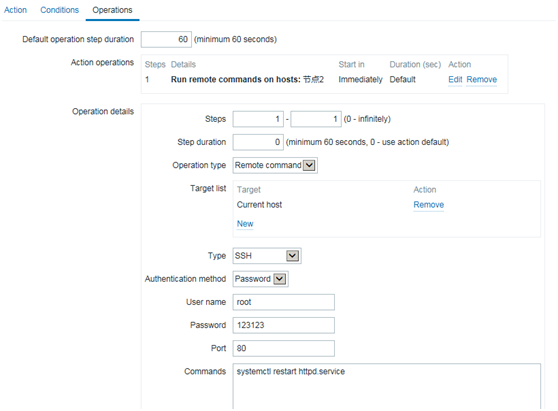The image size is (558, 411).
Task: Click the Port input field
Action: tap(284, 348)
